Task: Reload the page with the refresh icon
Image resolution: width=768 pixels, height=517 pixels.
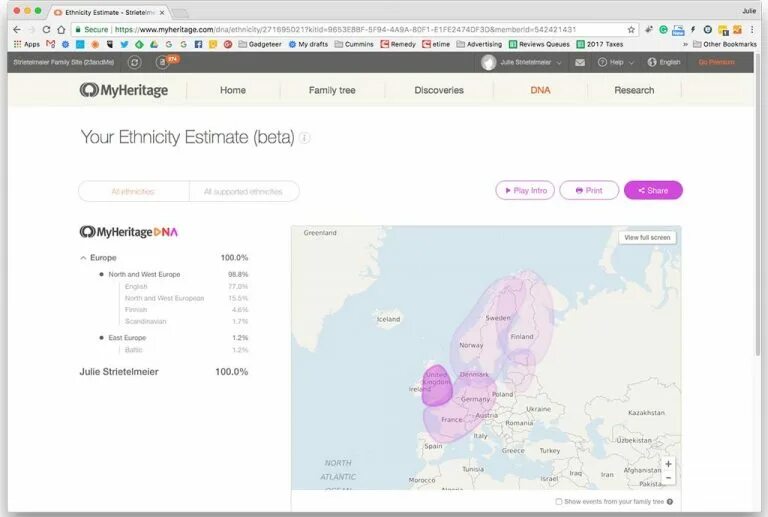Action: (46, 29)
